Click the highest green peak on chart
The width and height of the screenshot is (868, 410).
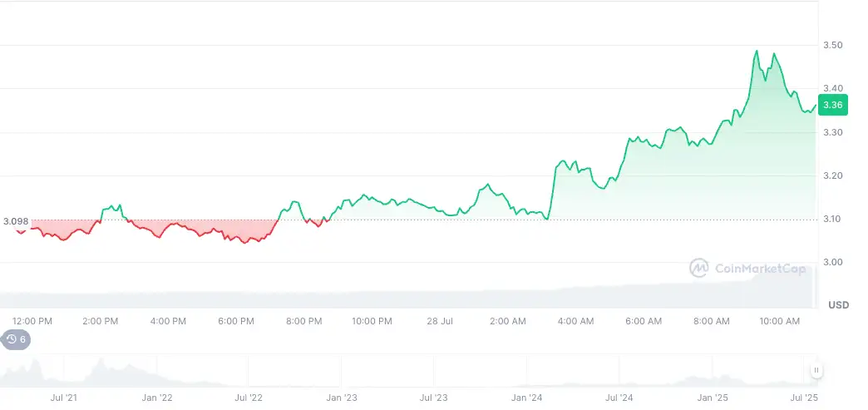coord(757,52)
